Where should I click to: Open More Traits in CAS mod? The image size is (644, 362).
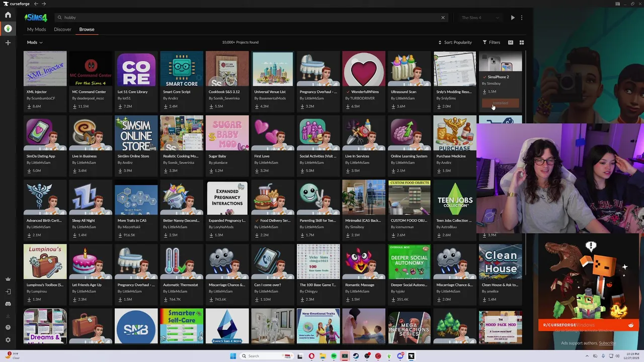136,209
